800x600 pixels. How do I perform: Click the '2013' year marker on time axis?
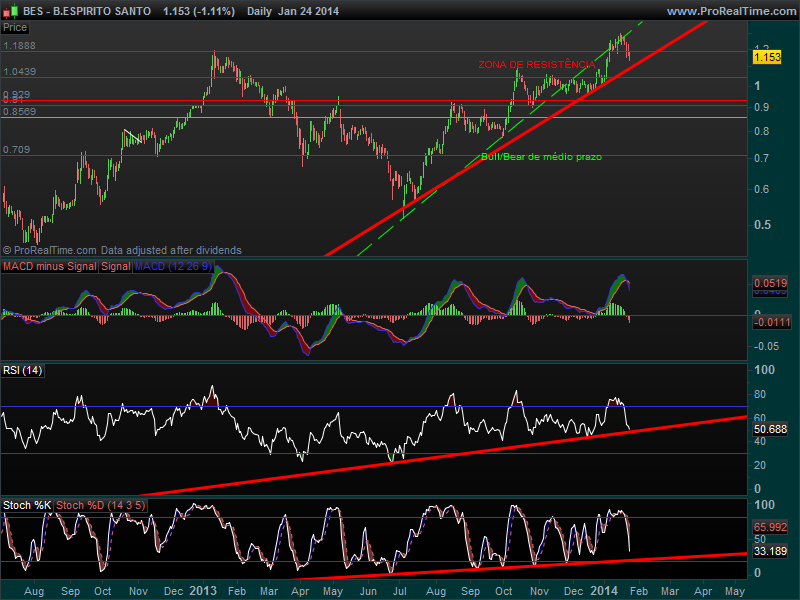(203, 591)
